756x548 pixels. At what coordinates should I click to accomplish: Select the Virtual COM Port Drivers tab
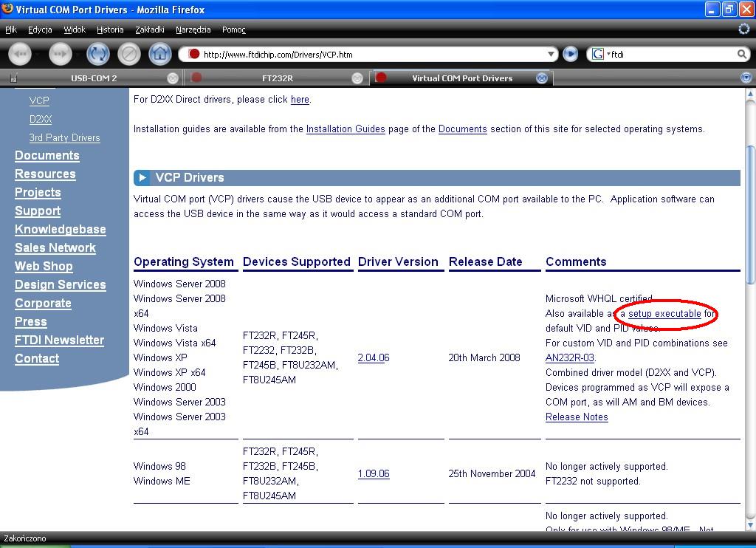[461, 78]
